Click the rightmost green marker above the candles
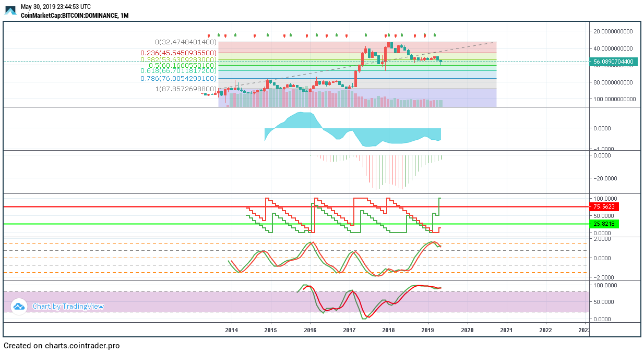The image size is (644, 353). point(435,35)
